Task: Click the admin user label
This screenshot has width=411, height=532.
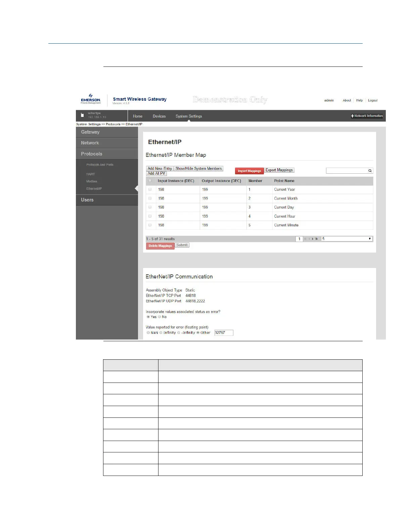Action: (329, 100)
